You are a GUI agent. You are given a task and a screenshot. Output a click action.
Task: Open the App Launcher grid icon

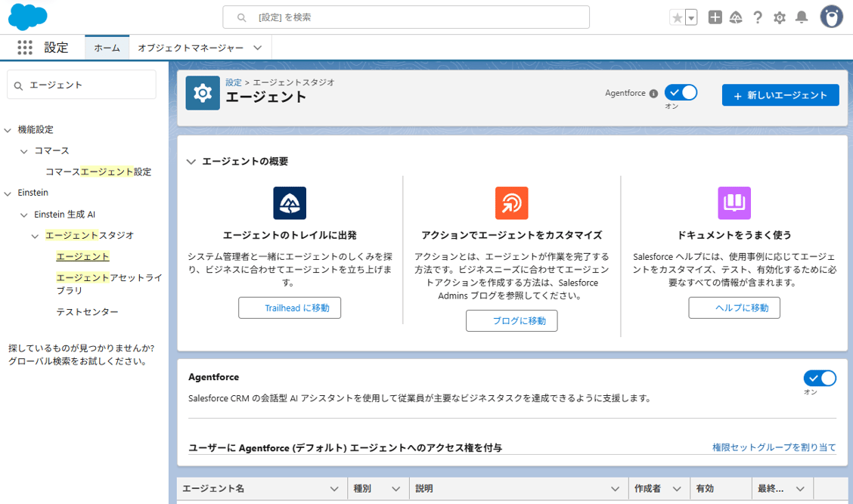pos(25,48)
